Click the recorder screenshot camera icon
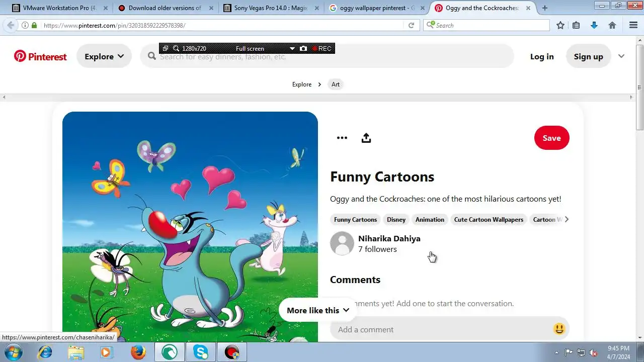Image resolution: width=644 pixels, height=362 pixels. click(303, 49)
